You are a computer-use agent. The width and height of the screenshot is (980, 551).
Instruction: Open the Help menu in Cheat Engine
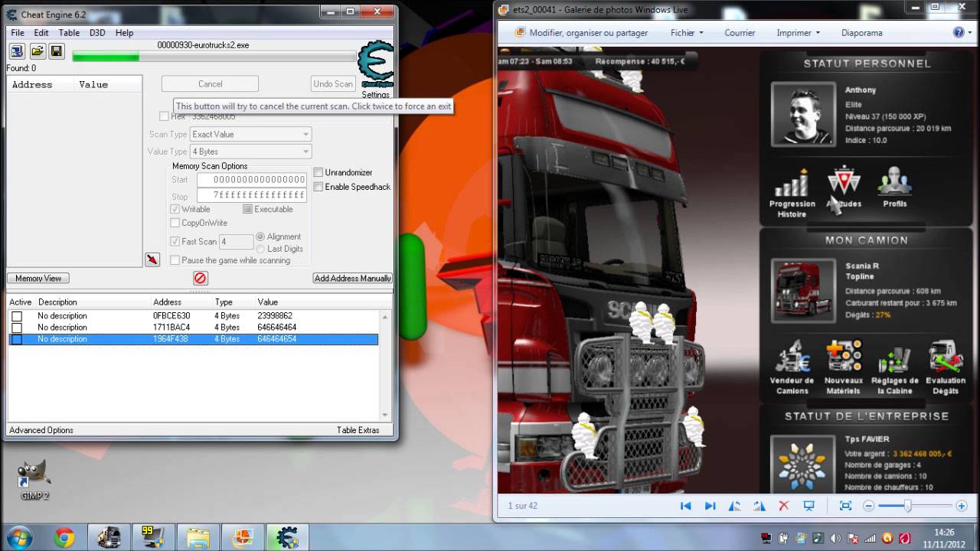point(124,33)
